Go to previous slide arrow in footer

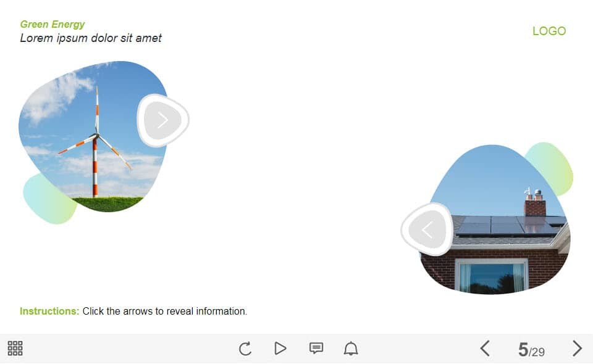click(x=486, y=348)
